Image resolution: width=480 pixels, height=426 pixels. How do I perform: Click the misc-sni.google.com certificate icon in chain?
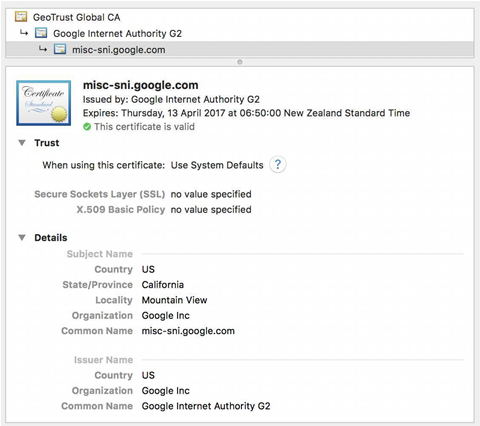[60, 49]
